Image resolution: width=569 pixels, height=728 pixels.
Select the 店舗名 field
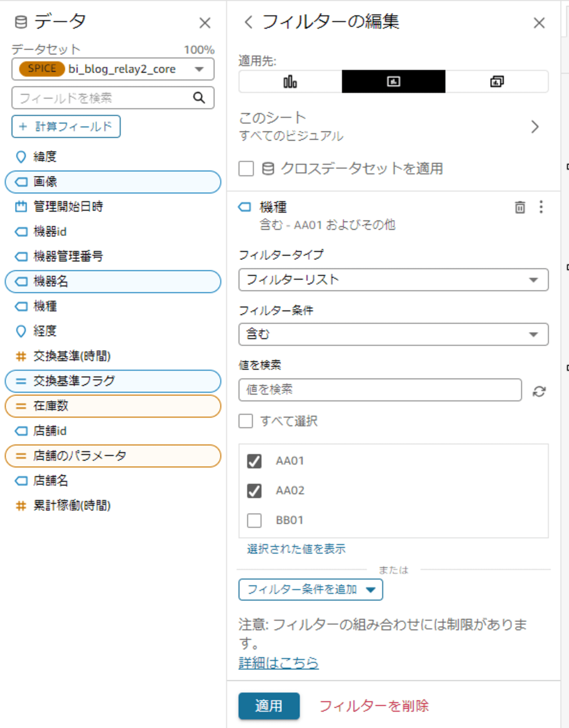coord(113,480)
